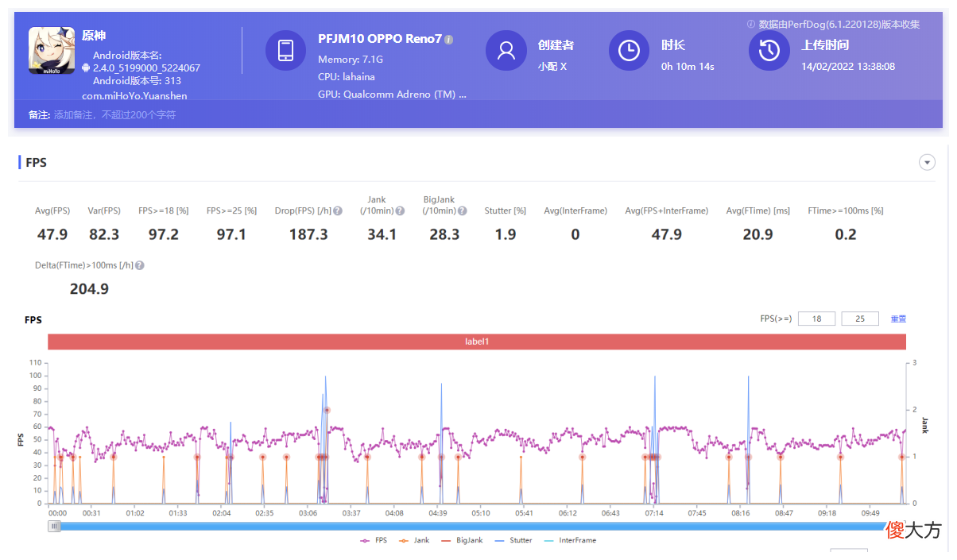
Task: Click the FTime>=100ms value 0.2
Action: pos(846,234)
